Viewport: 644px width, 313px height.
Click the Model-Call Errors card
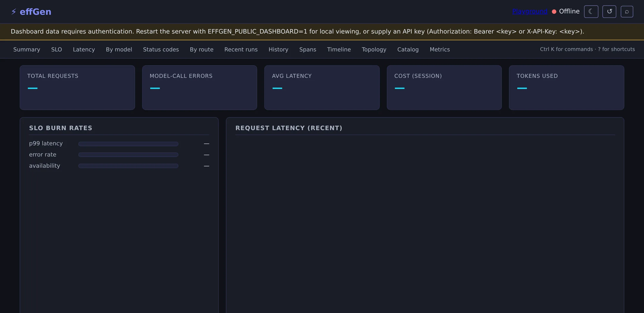pos(199,88)
